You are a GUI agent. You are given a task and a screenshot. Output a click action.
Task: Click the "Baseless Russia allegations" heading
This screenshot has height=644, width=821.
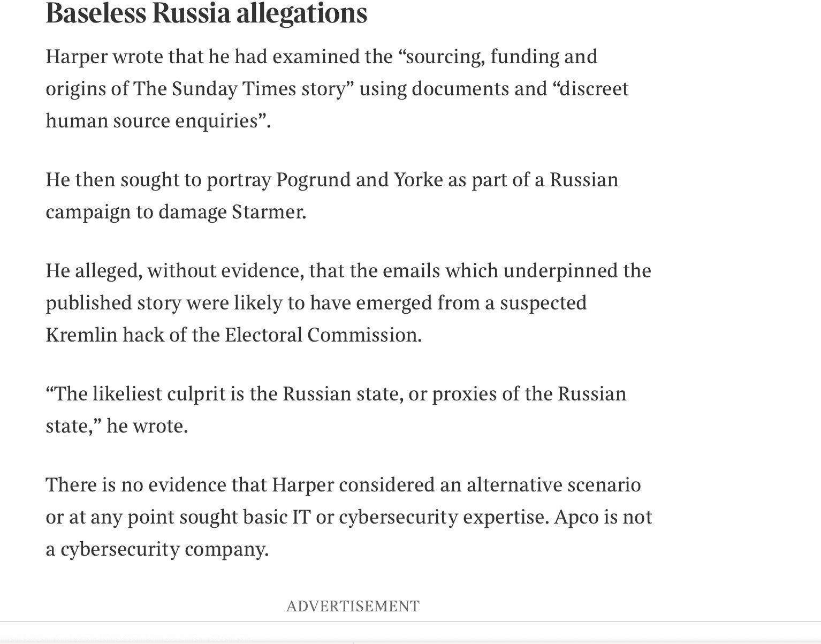[207, 13]
